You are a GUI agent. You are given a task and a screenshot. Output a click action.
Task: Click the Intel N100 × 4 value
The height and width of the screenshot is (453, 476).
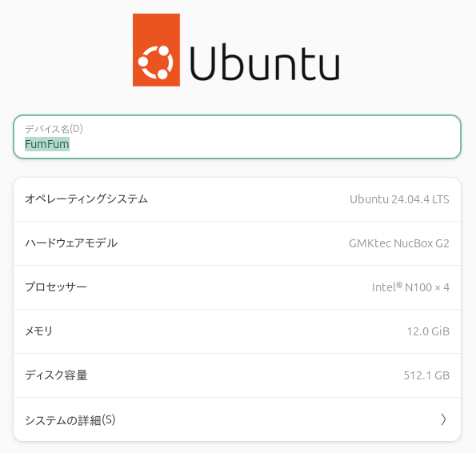coord(410,287)
